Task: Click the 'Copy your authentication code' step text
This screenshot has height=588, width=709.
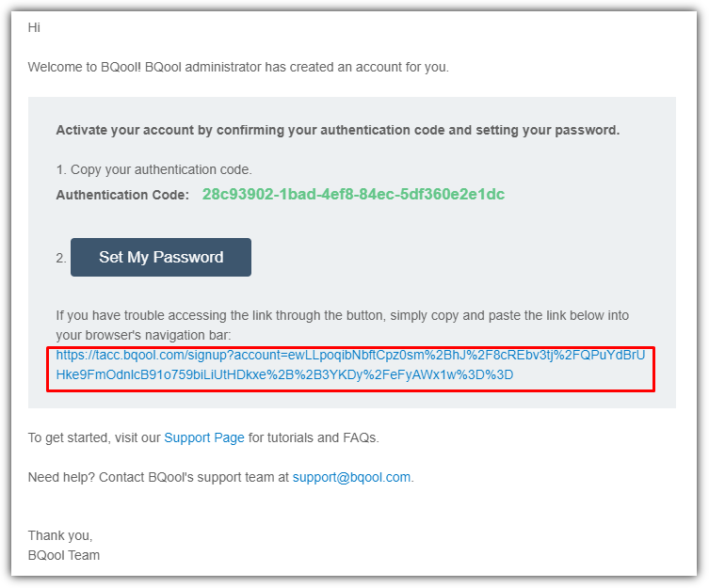Action: [x=154, y=169]
